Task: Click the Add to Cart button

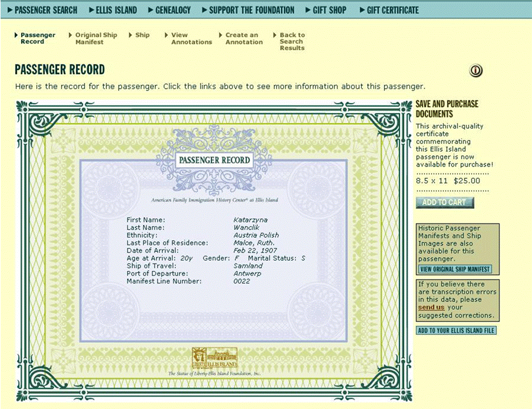Action: 445,203
